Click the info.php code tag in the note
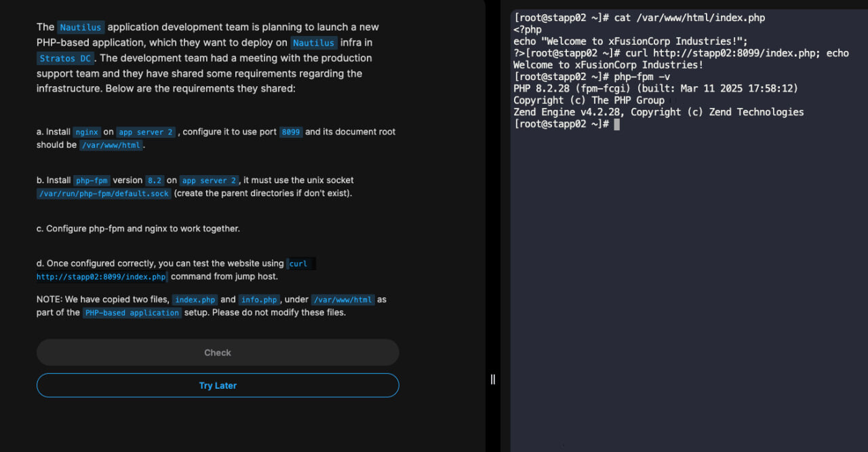 (x=259, y=300)
